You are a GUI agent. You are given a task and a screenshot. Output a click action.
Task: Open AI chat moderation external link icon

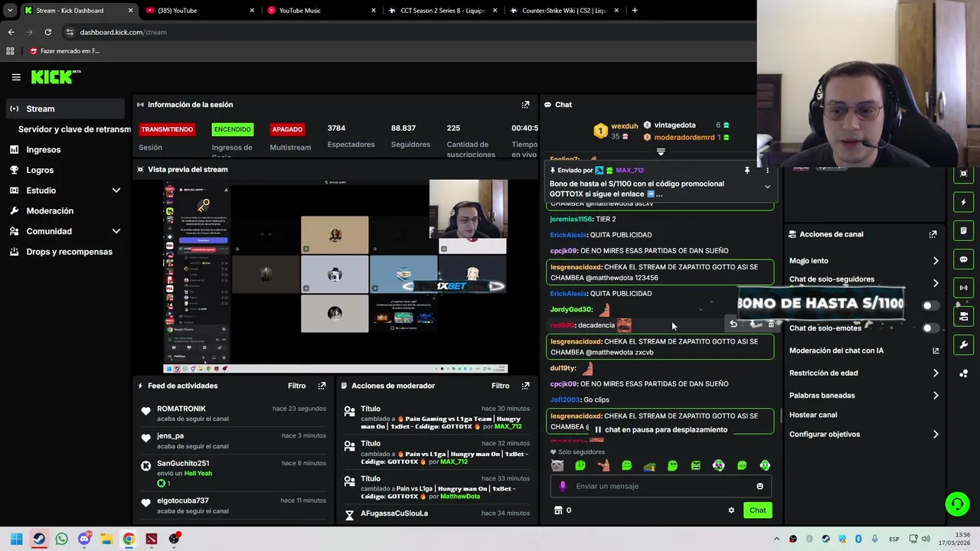point(936,350)
